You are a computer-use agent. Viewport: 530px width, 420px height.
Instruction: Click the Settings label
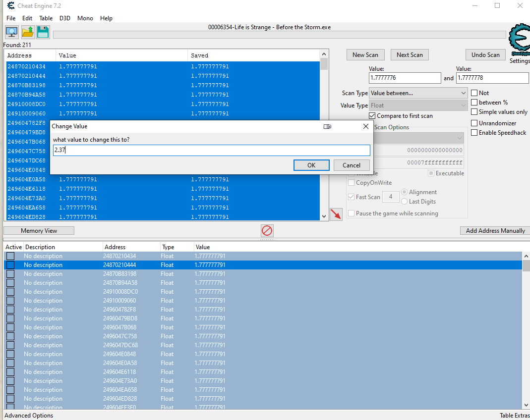(520, 61)
